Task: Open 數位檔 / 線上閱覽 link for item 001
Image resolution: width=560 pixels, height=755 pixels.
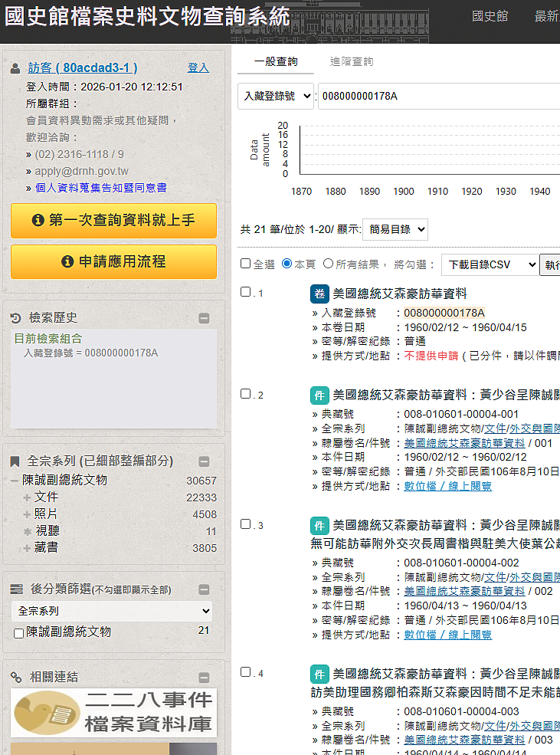Action: (447, 486)
